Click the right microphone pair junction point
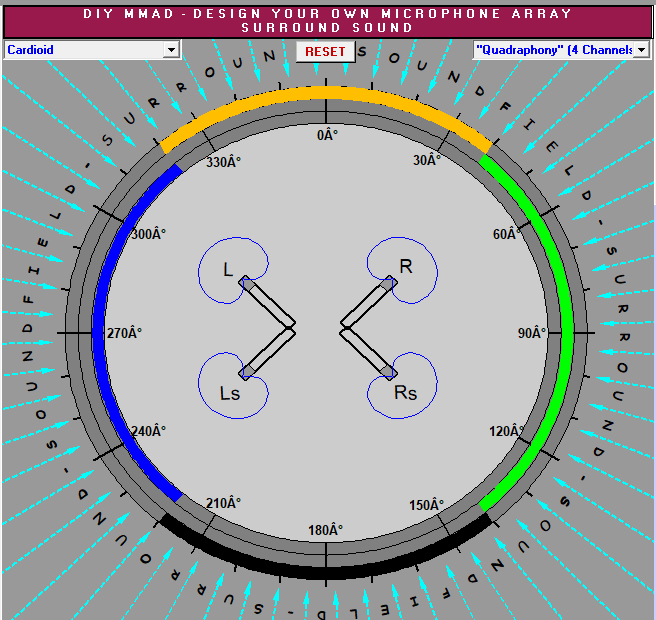This screenshot has width=656, height=620. 343,327
